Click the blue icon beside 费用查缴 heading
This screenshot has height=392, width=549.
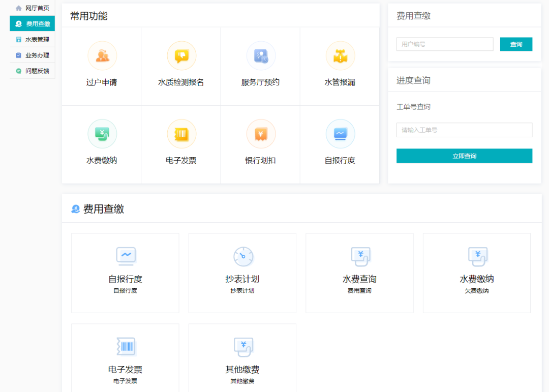(x=75, y=209)
